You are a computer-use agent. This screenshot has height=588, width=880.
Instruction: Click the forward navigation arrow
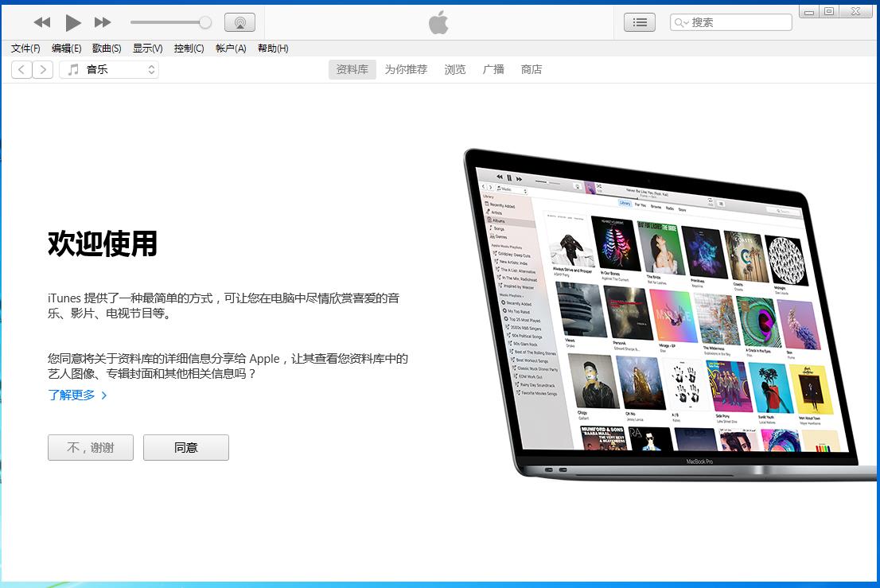[43, 69]
